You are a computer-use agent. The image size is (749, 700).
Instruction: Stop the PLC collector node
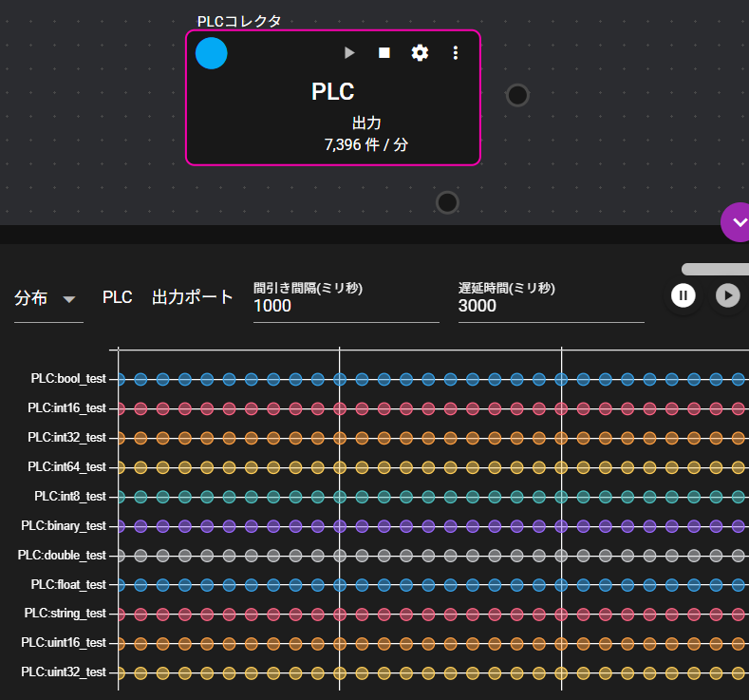pyautogui.click(x=384, y=53)
